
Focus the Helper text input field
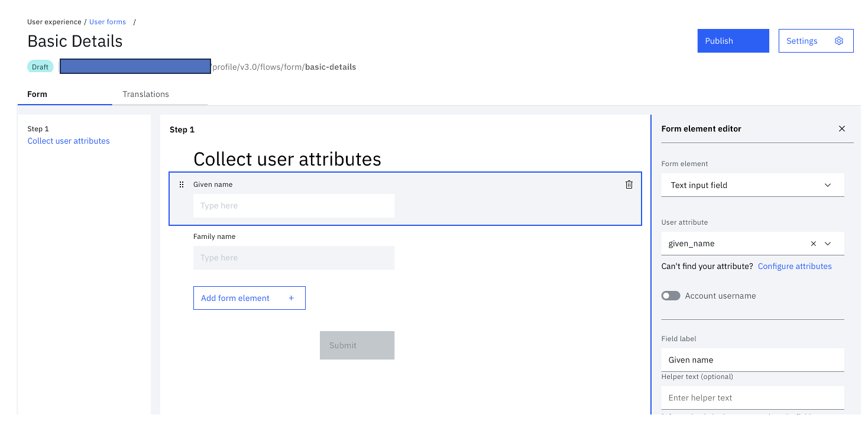click(x=752, y=397)
